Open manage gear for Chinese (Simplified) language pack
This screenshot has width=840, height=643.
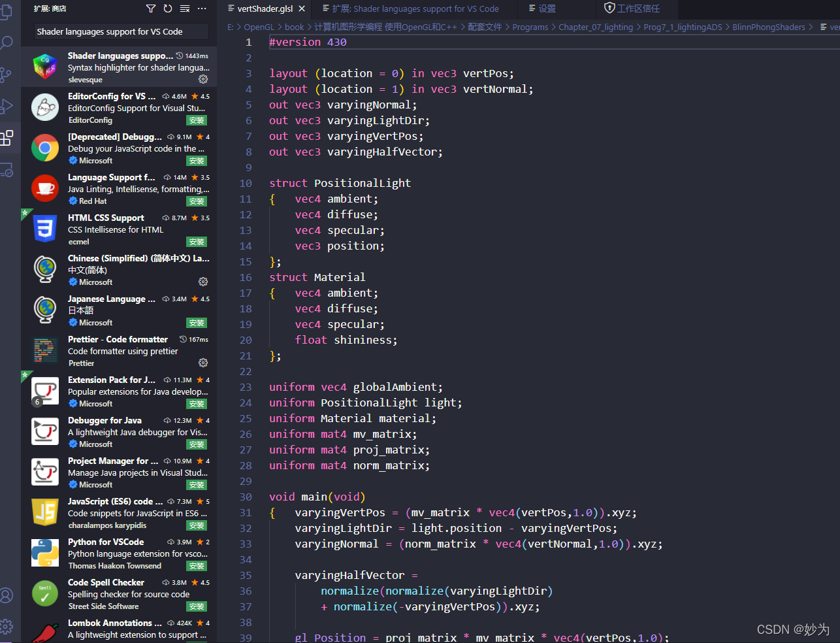point(203,282)
